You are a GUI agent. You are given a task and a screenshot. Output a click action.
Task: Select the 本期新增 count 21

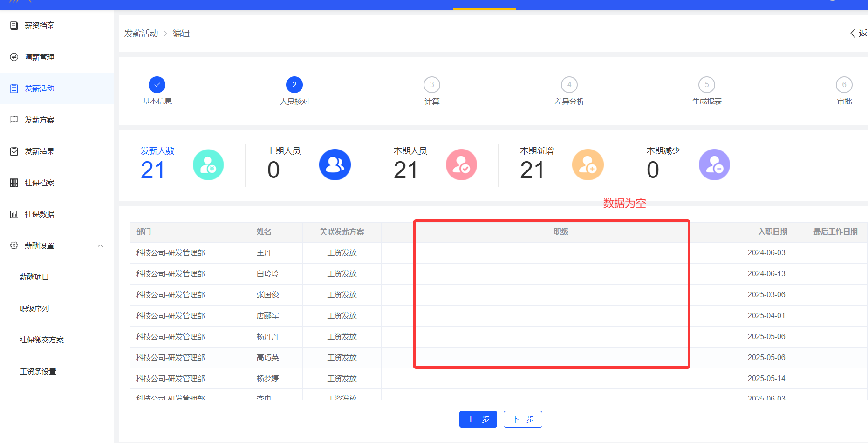(x=532, y=170)
